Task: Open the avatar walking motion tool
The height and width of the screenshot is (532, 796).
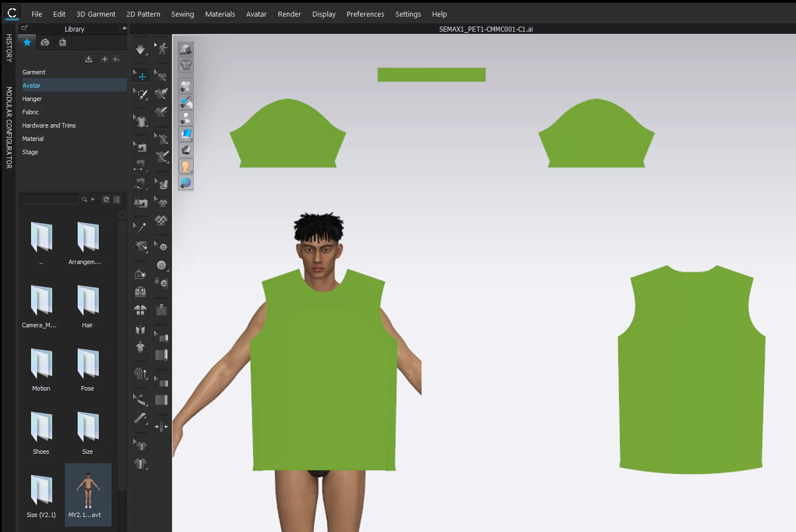Action: (161, 49)
